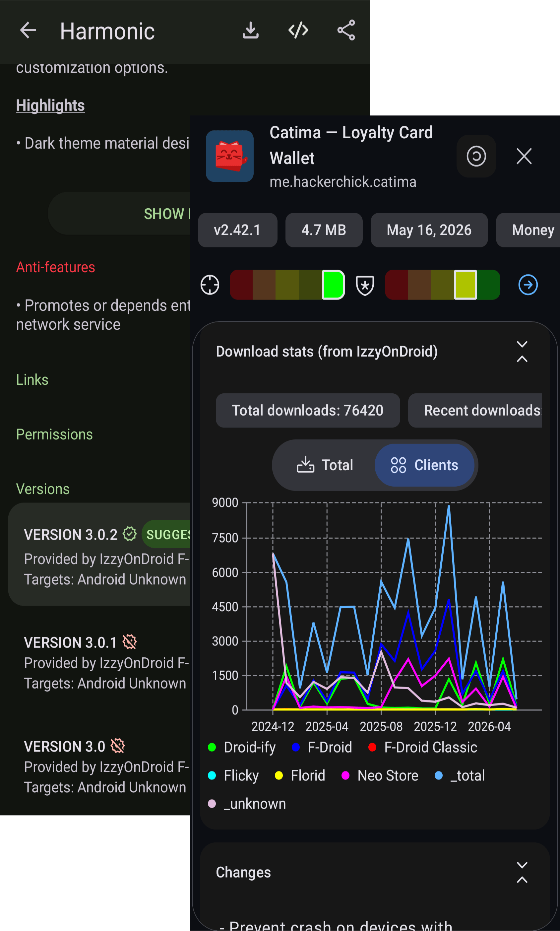Image resolution: width=560 pixels, height=931 pixels.
Task: Toggle Droid-ify series in legend
Action: tap(242, 747)
